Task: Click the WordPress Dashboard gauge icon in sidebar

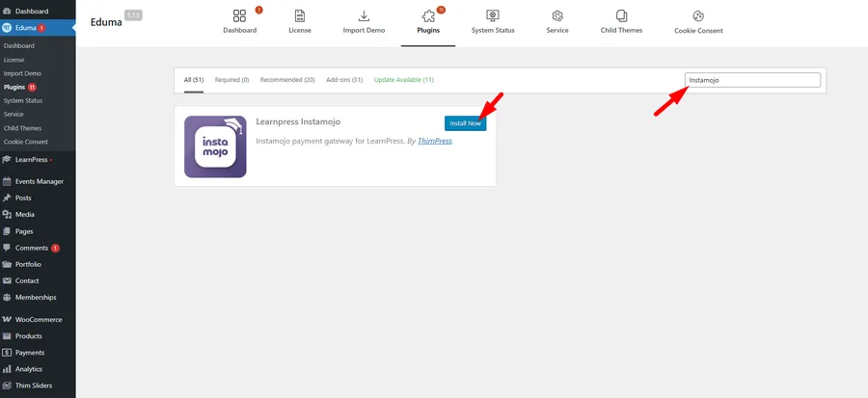Action: [7, 11]
